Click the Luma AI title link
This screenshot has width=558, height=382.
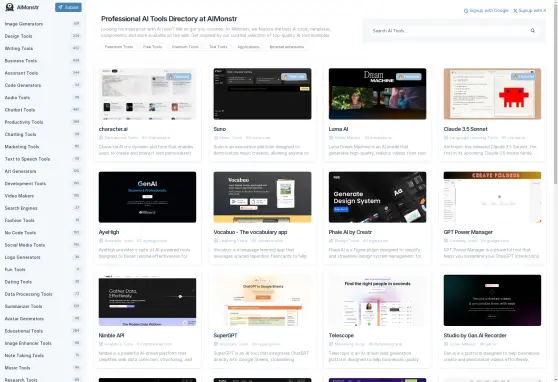pyautogui.click(x=338, y=129)
